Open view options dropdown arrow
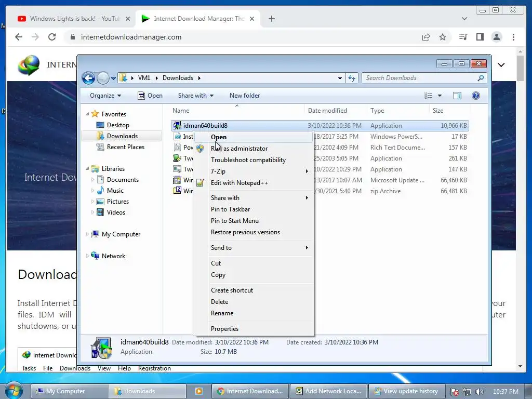This screenshot has height=399, width=532. [x=440, y=96]
